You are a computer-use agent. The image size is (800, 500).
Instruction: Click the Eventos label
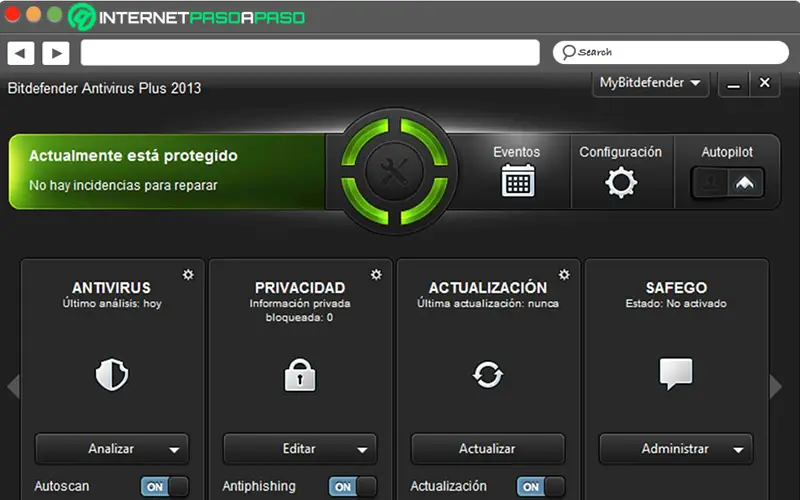[516, 152]
